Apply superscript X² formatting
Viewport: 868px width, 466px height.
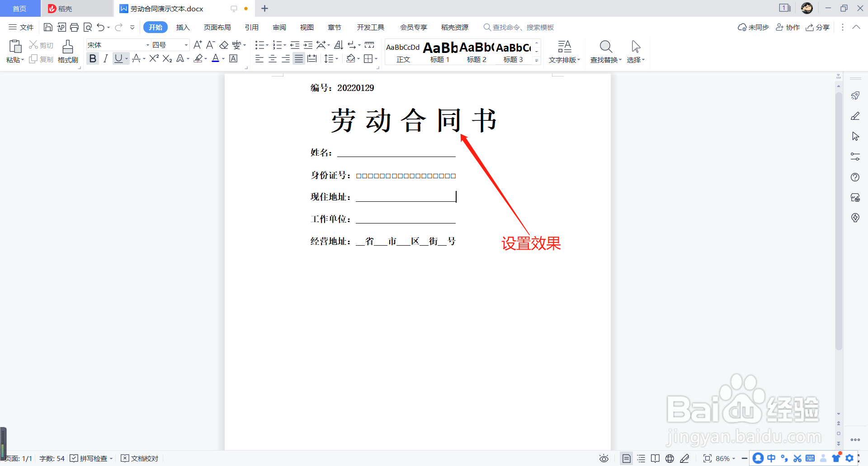pos(154,58)
